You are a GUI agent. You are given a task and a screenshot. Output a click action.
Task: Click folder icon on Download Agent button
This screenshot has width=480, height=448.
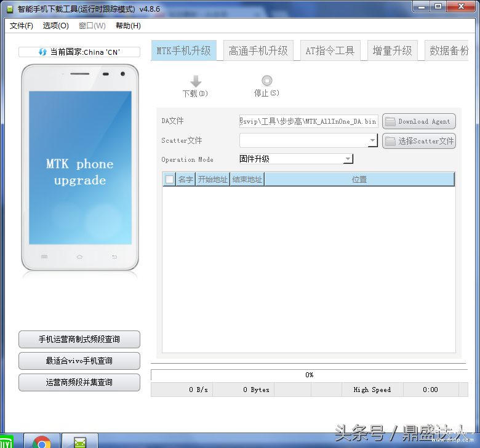click(x=390, y=121)
